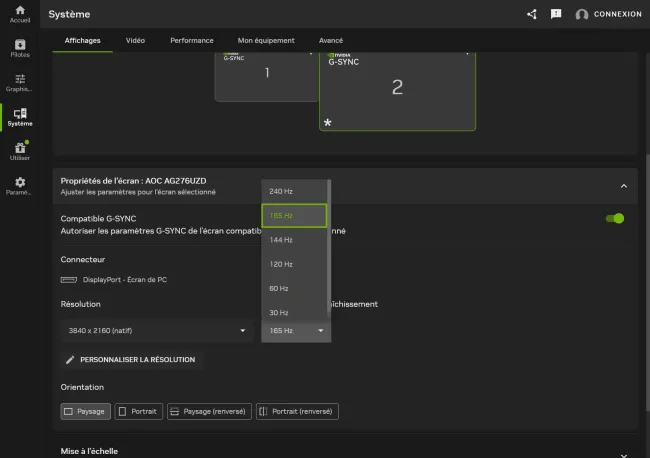Image resolution: width=650 pixels, height=458 pixels.
Task: Switch to the Avancé tab
Action: (x=331, y=40)
